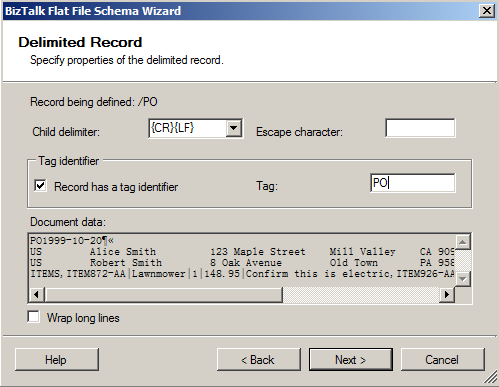Image resolution: width=499 pixels, height=387 pixels.
Task: Open the Child delimiter dropdown arrow
Action: 233,128
